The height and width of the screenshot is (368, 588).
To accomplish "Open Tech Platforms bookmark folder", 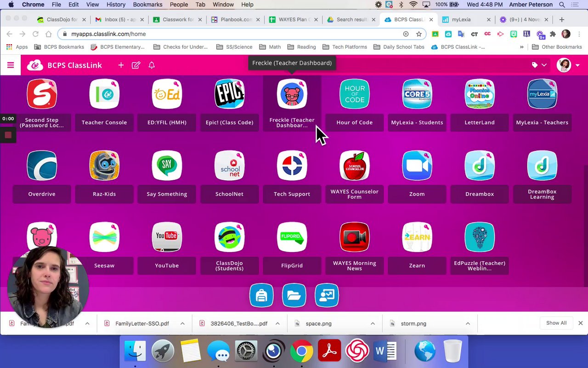I will click(x=345, y=47).
